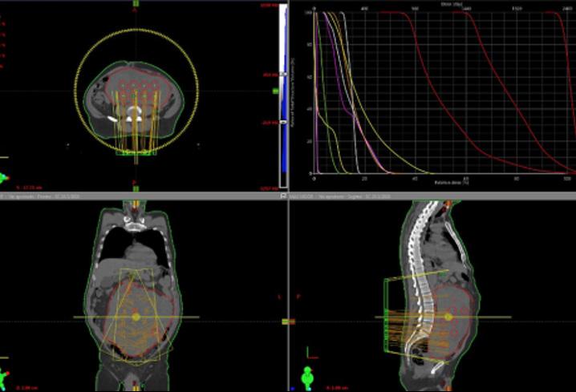Screen dimensions: 576x392
Task: Click the patient orientation figure in frontal view
Action: 4,378
